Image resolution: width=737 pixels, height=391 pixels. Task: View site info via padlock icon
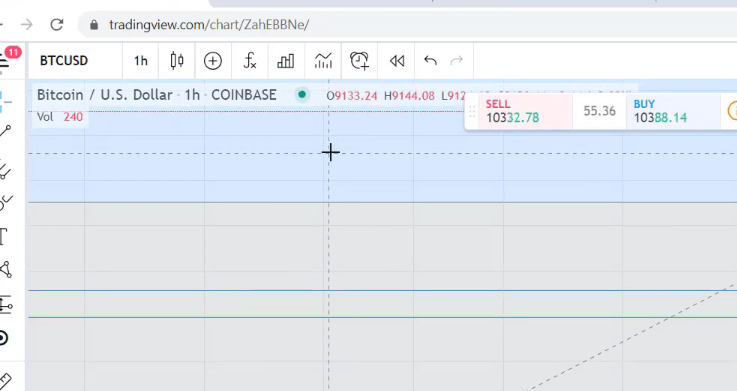(94, 24)
